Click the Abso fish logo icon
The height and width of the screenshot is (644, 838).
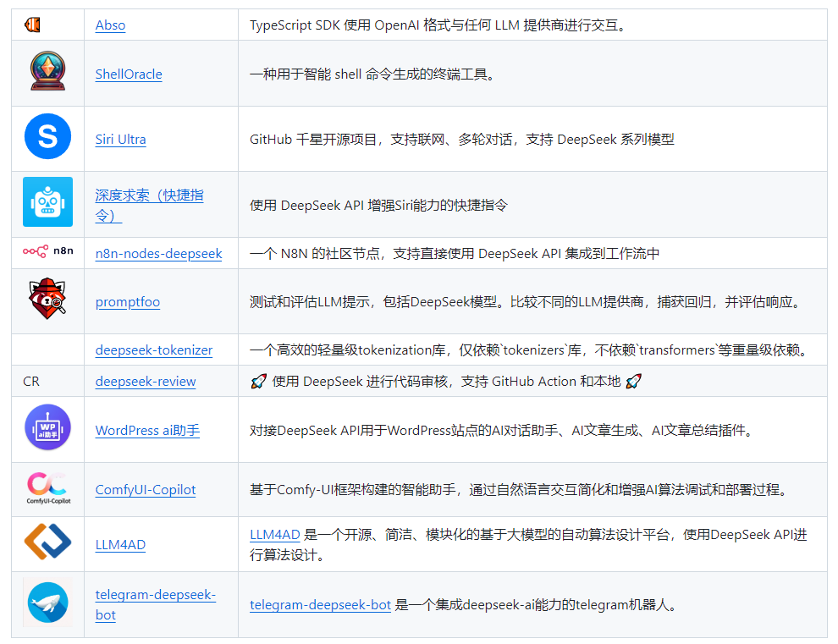pos(33,25)
